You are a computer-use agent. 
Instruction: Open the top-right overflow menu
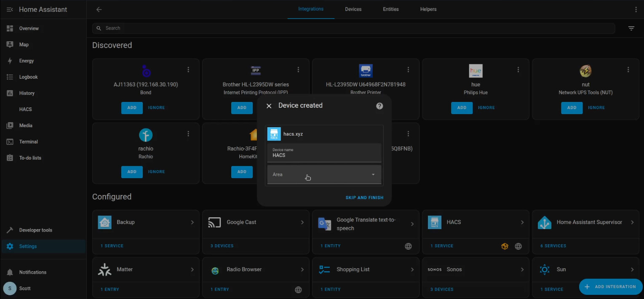tap(636, 9)
